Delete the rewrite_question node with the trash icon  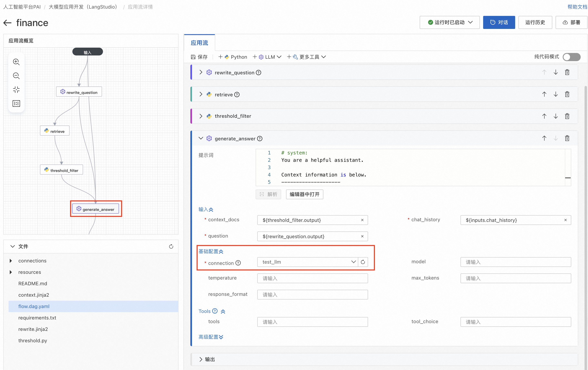567,73
